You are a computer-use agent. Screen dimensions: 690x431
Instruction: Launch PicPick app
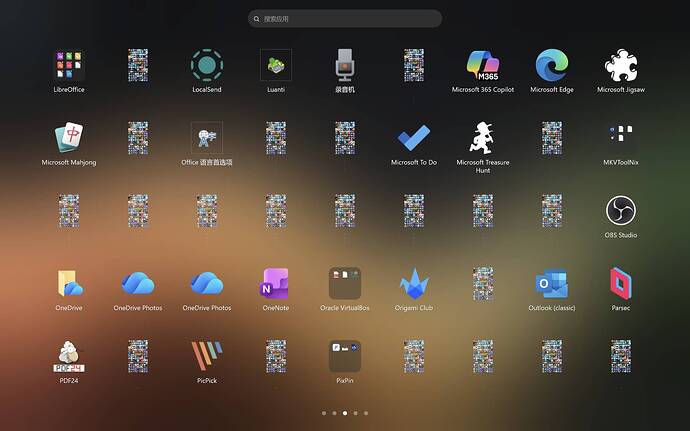pos(207,356)
